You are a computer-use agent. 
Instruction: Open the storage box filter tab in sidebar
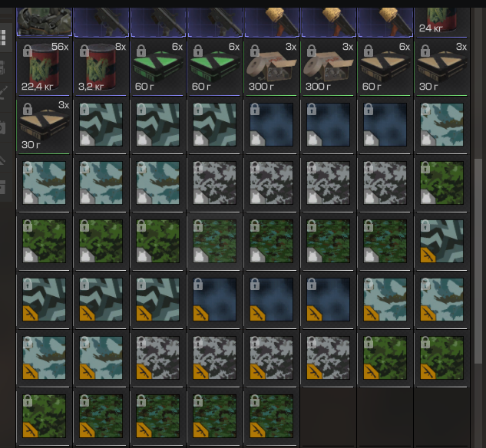pyautogui.click(x=2, y=187)
